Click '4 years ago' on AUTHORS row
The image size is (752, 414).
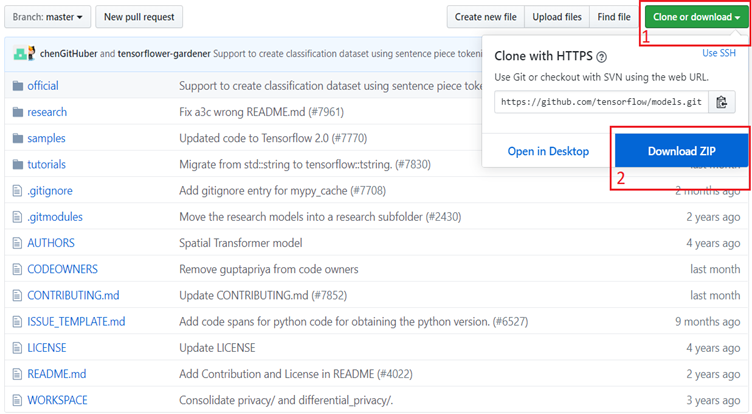pyautogui.click(x=713, y=243)
